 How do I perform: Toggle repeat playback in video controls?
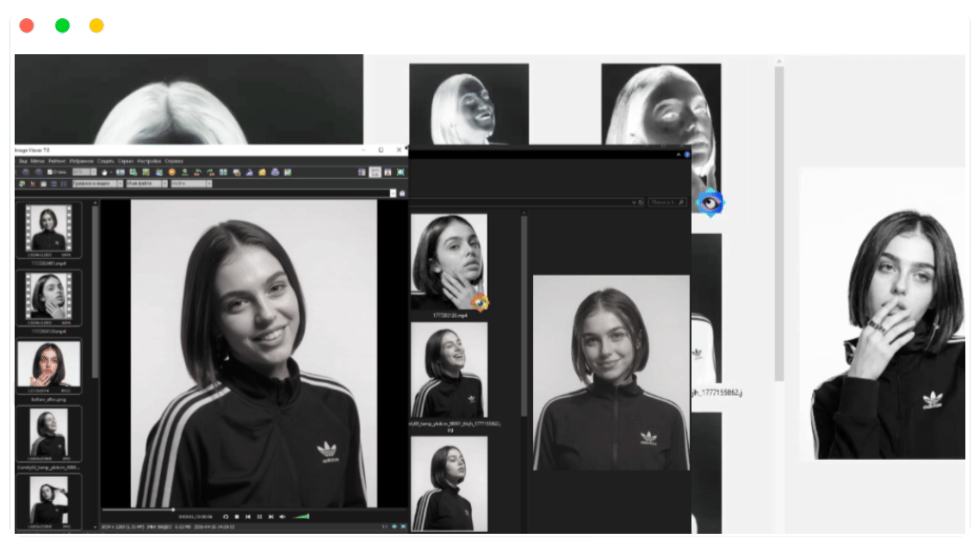coord(226,517)
